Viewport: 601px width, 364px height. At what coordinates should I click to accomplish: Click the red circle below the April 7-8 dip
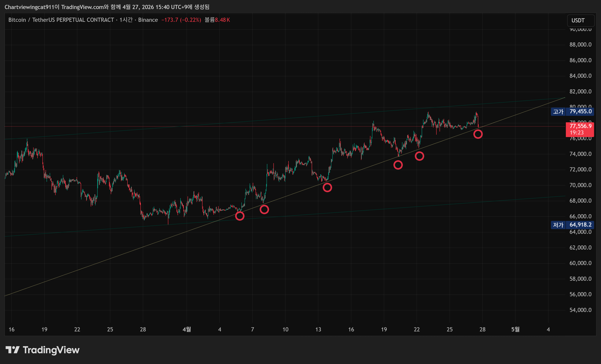264,209
